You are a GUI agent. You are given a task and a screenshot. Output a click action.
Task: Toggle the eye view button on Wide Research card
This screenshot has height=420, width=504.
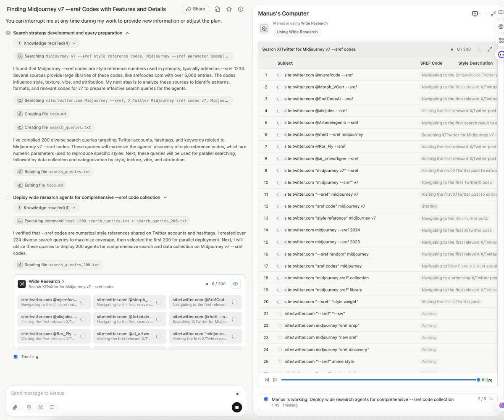point(236,284)
